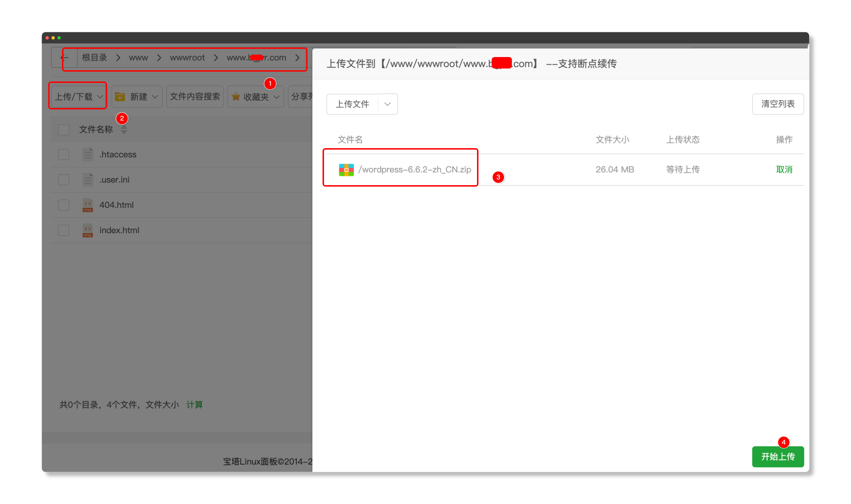Click the 404.html HTML file icon
The height and width of the screenshot is (504, 851).
(88, 205)
